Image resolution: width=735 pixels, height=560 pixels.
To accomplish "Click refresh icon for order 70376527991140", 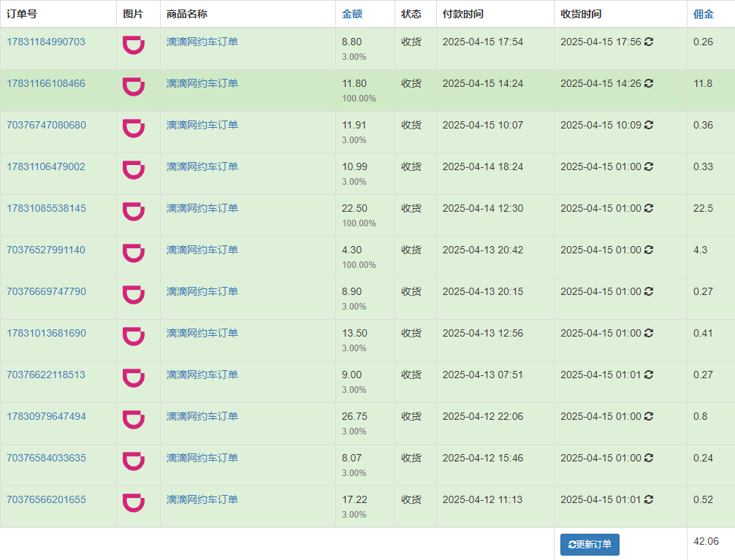I will (x=649, y=250).
